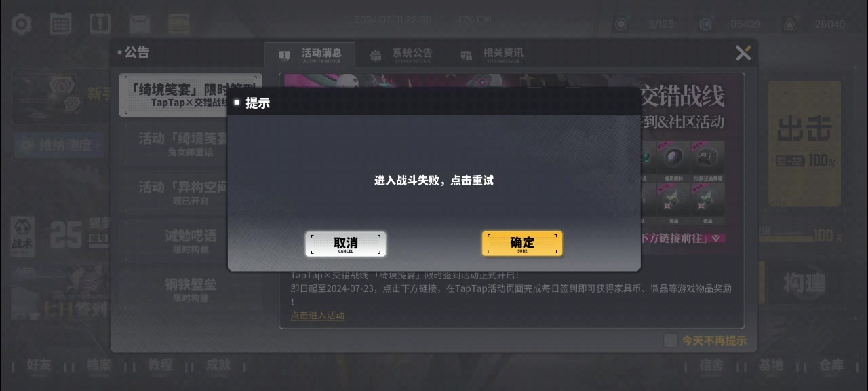Switch to 系统公告 tab

401,54
